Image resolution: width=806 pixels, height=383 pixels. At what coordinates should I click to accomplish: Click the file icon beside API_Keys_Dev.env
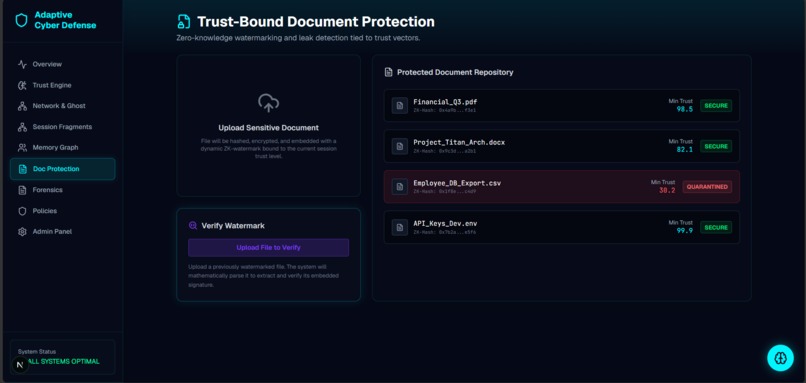pyautogui.click(x=400, y=227)
